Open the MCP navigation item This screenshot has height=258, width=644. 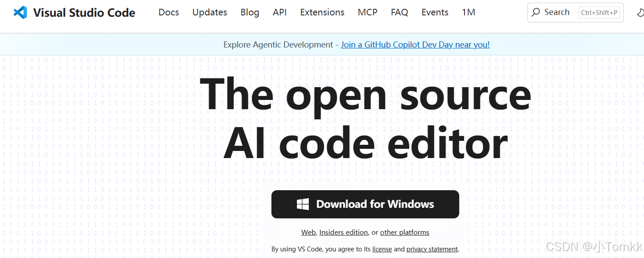368,12
